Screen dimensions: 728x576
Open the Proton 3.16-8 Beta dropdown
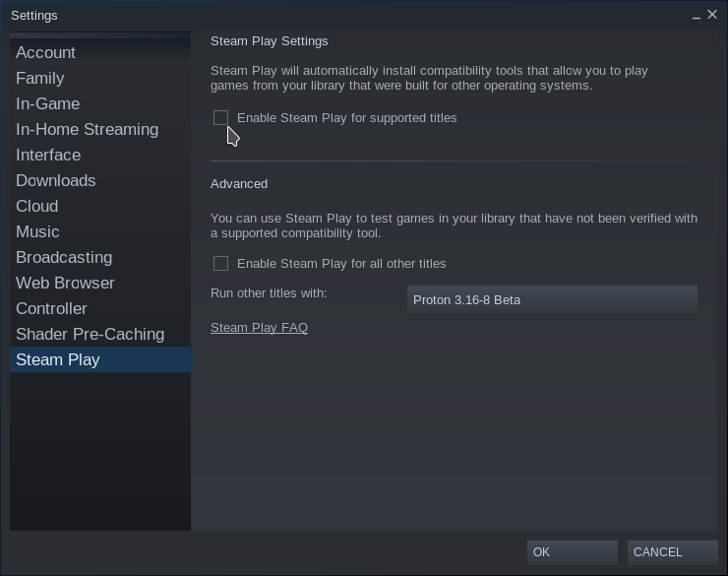pos(552,299)
